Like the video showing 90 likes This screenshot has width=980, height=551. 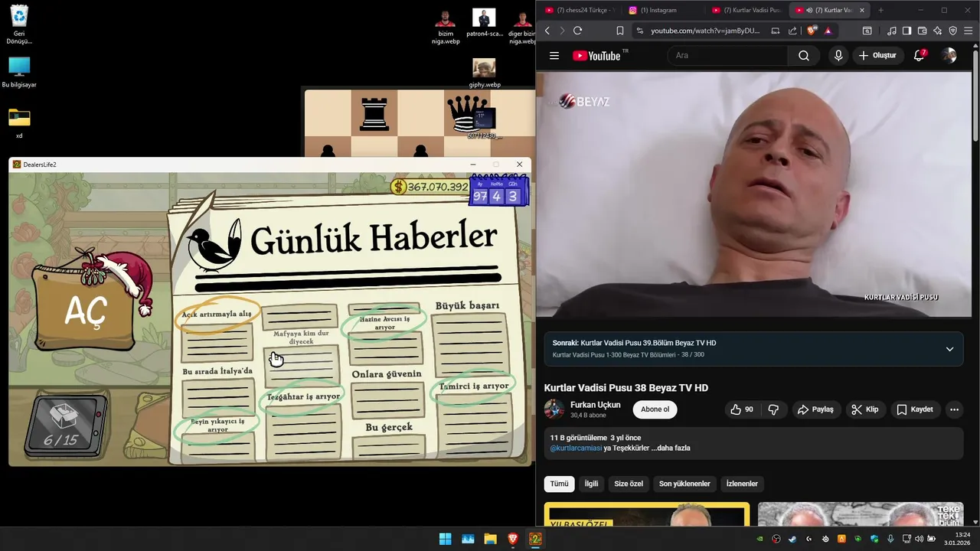[741, 409]
